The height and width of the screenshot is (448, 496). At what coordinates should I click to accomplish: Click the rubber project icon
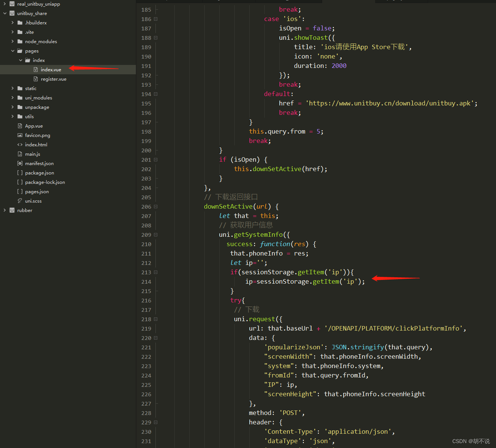(x=12, y=210)
